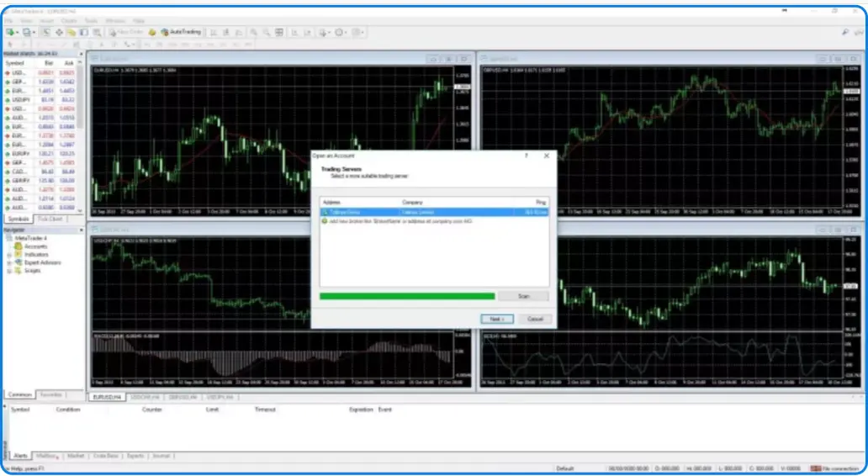Open the Insert menu

[46, 21]
